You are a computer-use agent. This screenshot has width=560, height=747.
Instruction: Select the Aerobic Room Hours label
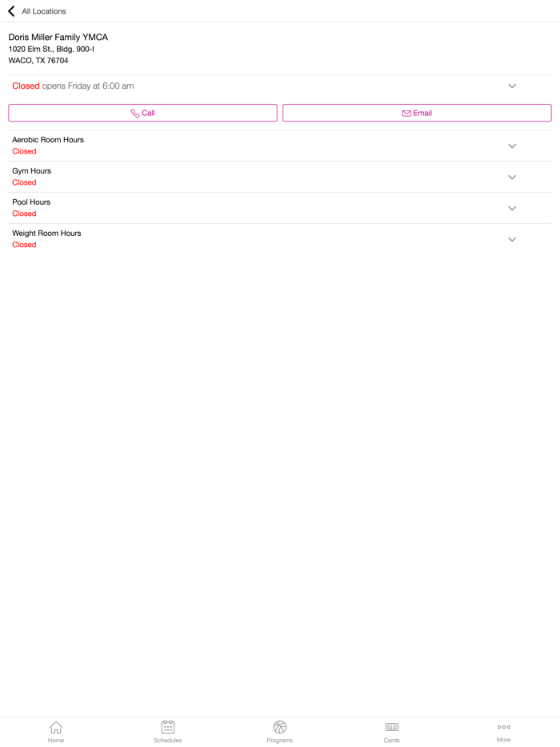click(x=48, y=140)
